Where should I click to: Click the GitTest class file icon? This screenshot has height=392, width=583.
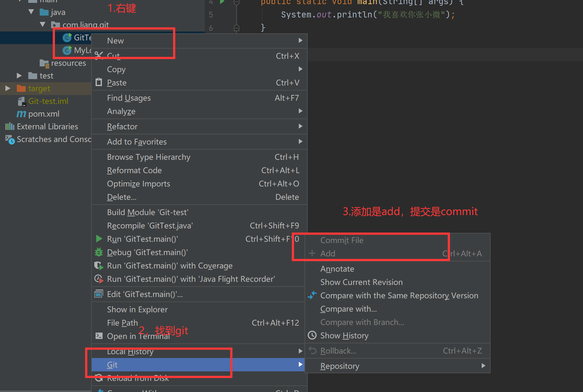click(67, 37)
